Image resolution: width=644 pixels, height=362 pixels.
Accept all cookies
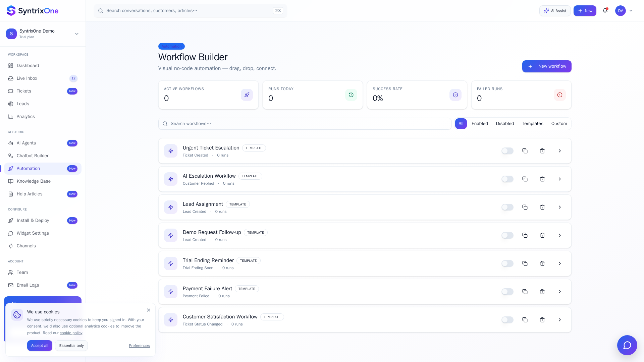(40, 346)
